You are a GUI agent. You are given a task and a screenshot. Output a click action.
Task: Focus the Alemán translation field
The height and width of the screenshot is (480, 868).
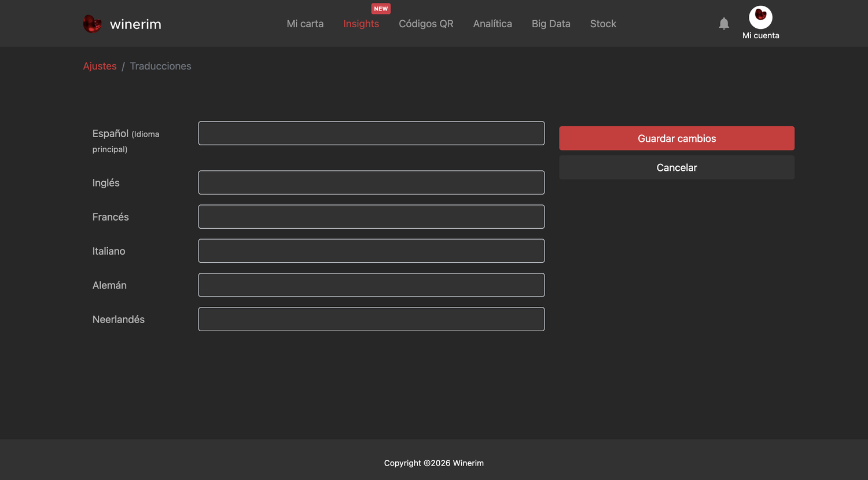372,285
